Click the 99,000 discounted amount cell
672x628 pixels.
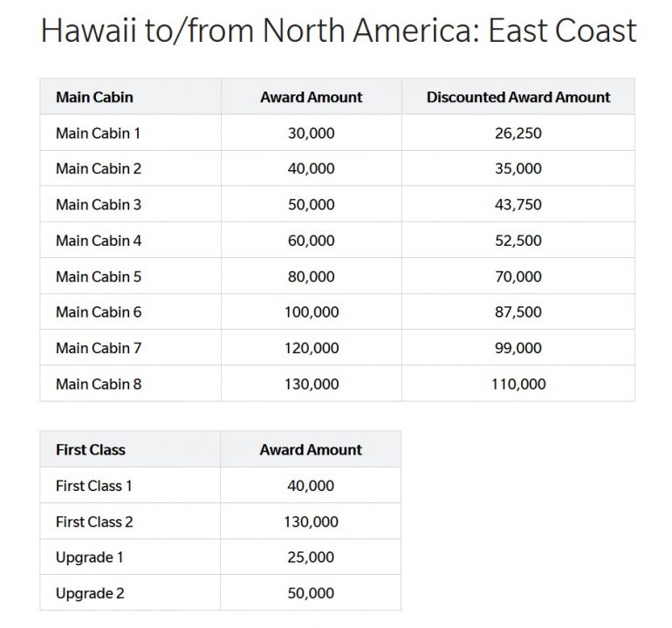[x=518, y=348]
